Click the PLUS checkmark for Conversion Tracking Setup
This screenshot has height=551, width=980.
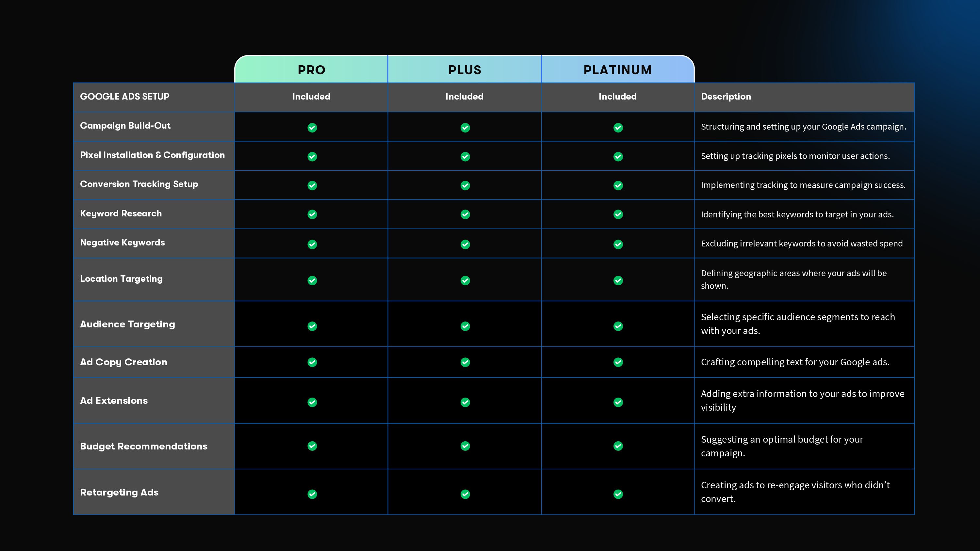coord(465,185)
